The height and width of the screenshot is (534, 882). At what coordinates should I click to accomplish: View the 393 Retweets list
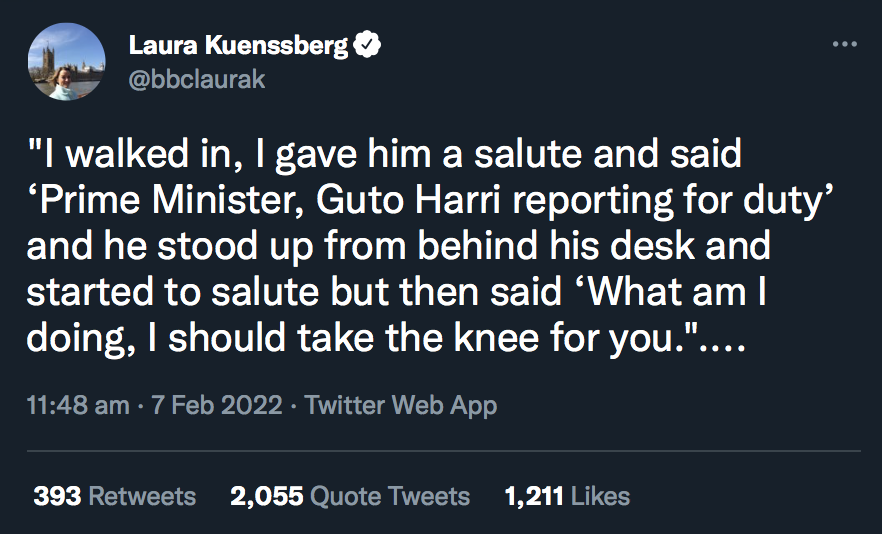click(114, 496)
